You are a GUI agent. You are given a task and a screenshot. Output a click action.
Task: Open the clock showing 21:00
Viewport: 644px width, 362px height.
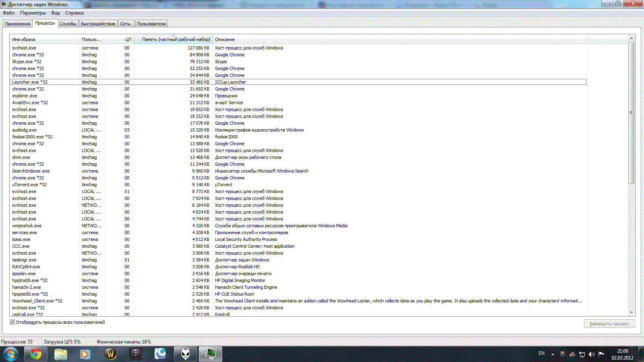(623, 354)
